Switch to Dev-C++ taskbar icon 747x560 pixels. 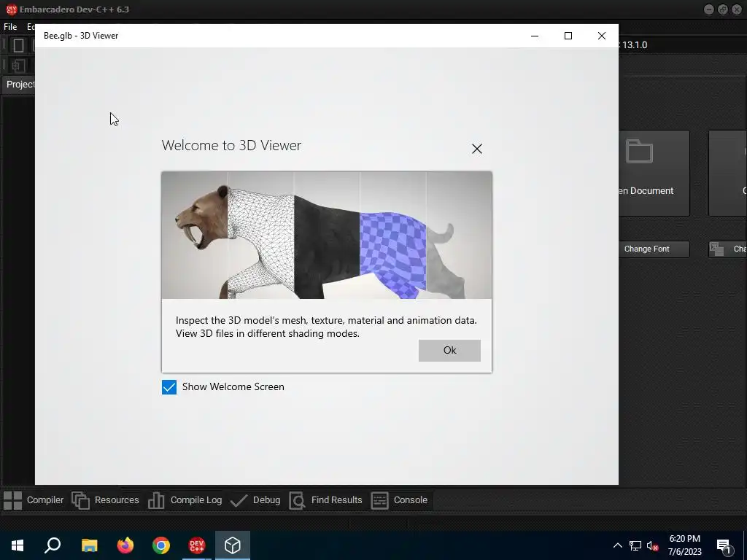point(197,545)
